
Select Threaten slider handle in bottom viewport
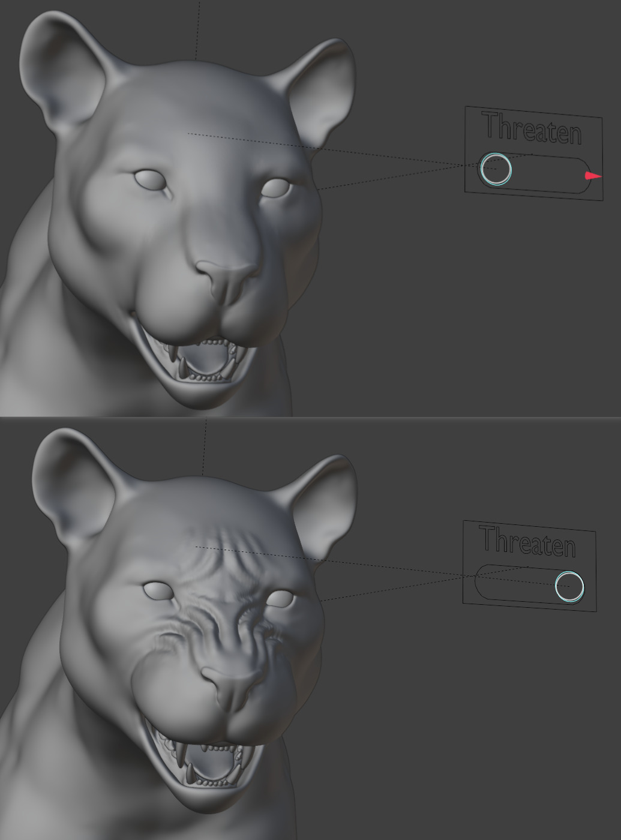click(x=569, y=586)
